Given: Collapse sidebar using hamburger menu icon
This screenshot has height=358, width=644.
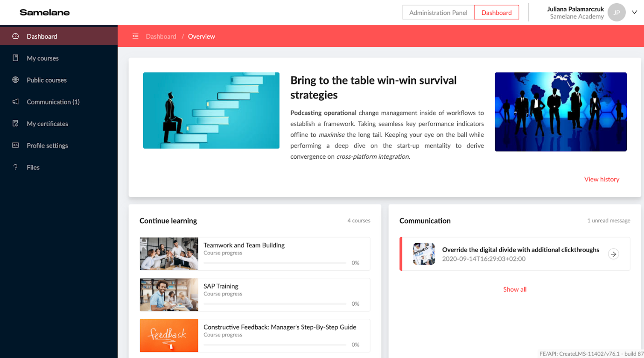Looking at the screenshot, I should [135, 36].
